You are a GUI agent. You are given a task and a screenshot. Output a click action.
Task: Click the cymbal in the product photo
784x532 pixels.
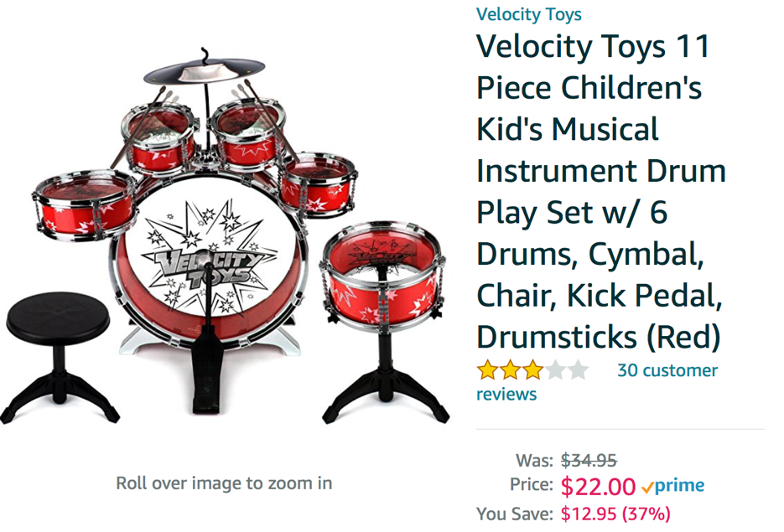click(x=204, y=71)
